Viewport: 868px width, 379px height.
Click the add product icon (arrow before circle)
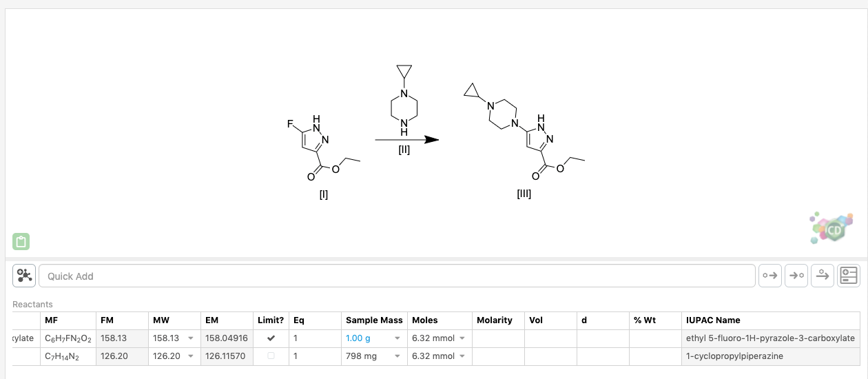point(796,276)
